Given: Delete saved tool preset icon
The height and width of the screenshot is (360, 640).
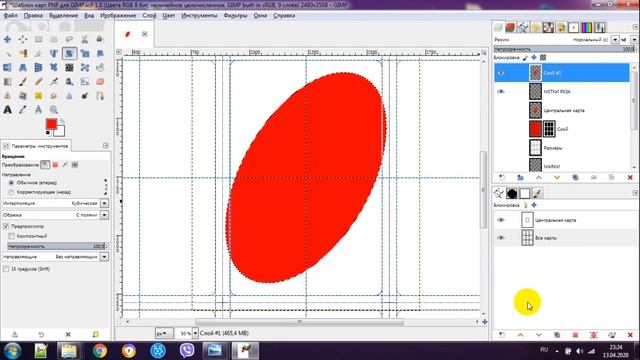Looking at the screenshot, I should [68, 334].
